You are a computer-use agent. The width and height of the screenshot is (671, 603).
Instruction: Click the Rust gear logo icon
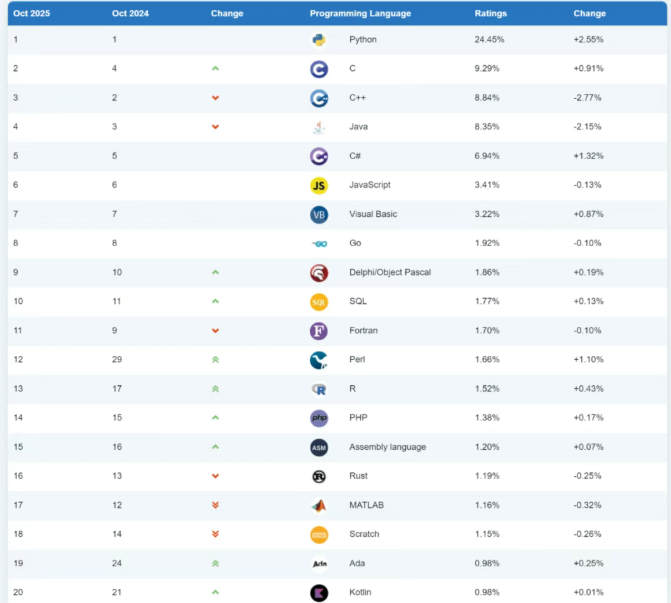click(x=319, y=476)
